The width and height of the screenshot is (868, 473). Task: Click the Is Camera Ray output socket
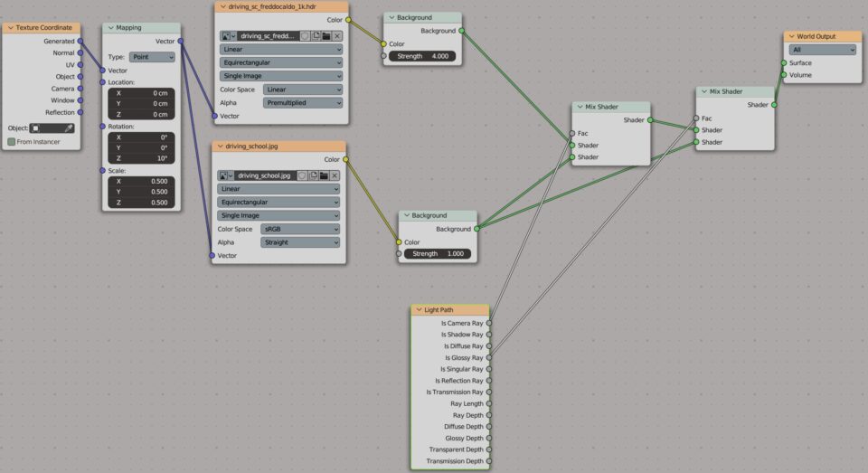coord(489,323)
